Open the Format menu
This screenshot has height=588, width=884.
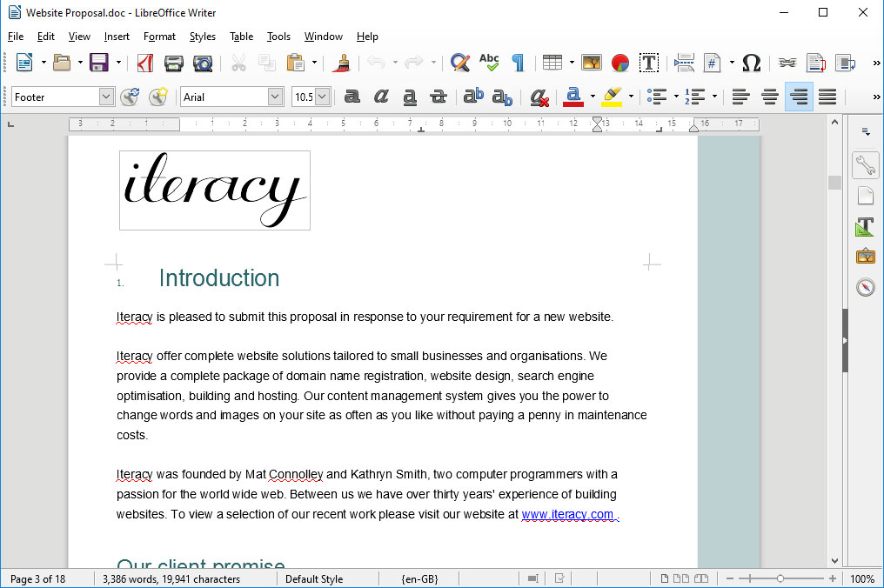pos(159,37)
